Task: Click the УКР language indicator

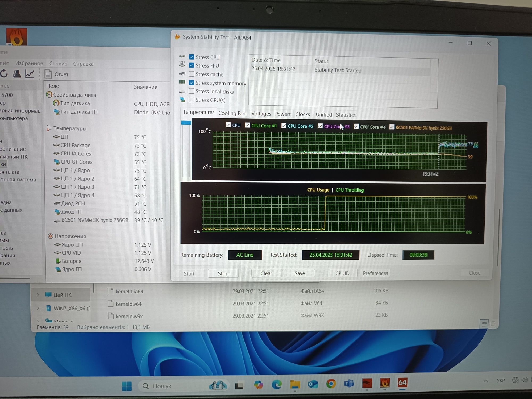Action: click(x=501, y=380)
